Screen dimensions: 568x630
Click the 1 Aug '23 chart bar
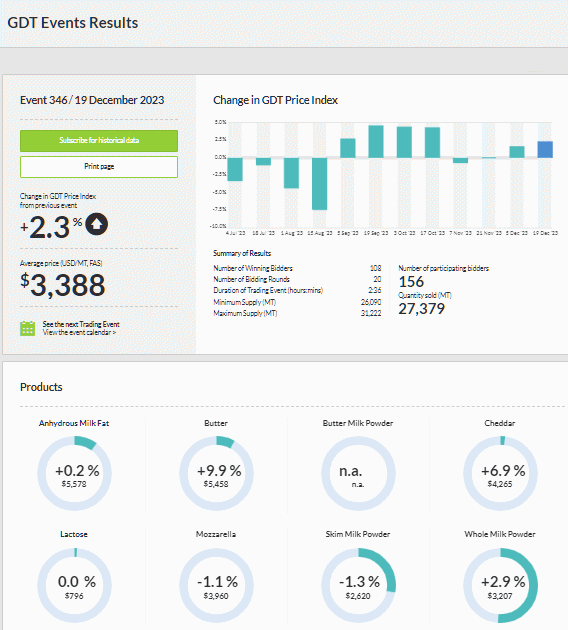point(291,173)
